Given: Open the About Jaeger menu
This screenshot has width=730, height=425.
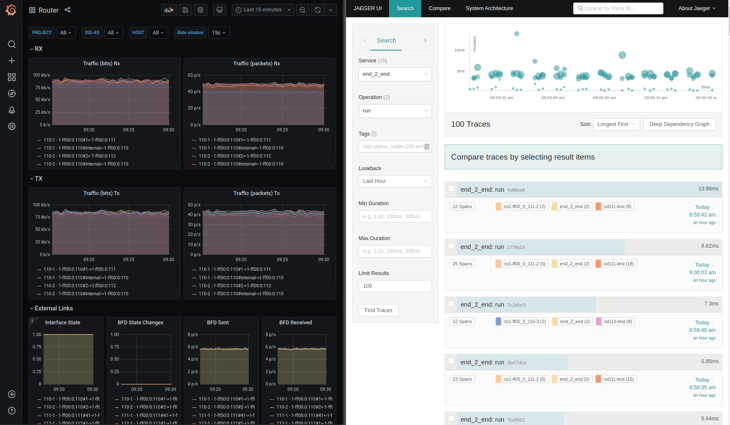Looking at the screenshot, I should pyautogui.click(x=697, y=8).
